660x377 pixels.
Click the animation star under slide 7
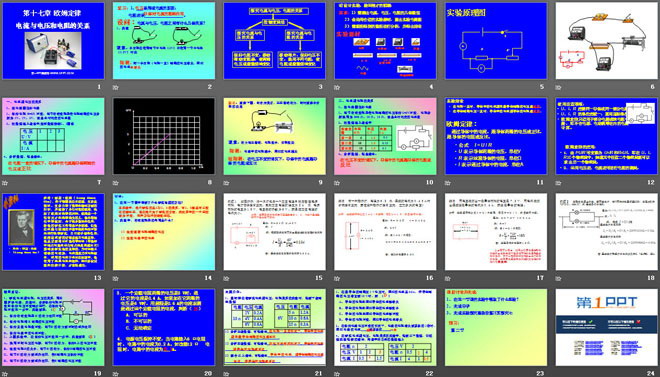pos(5,183)
